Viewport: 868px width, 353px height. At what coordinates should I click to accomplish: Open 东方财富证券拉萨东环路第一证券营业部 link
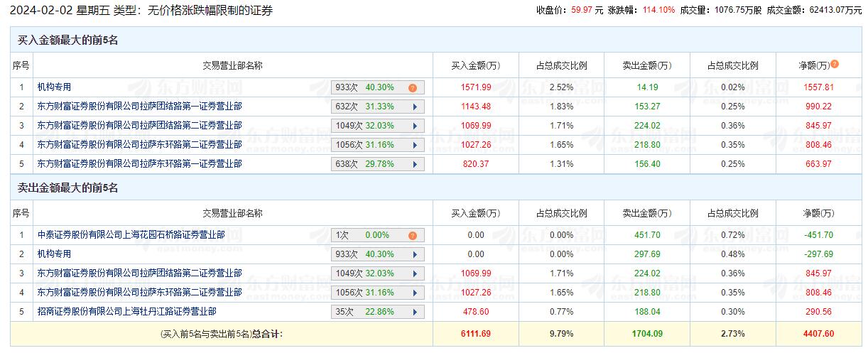coord(139,164)
